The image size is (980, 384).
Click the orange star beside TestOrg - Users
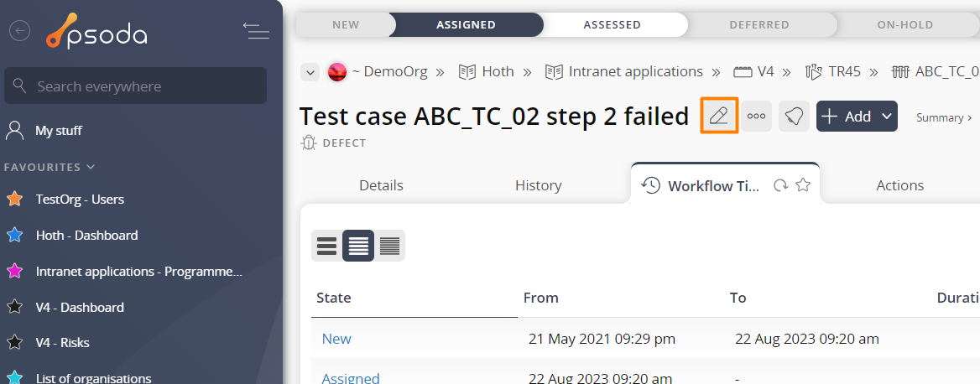coord(13,200)
